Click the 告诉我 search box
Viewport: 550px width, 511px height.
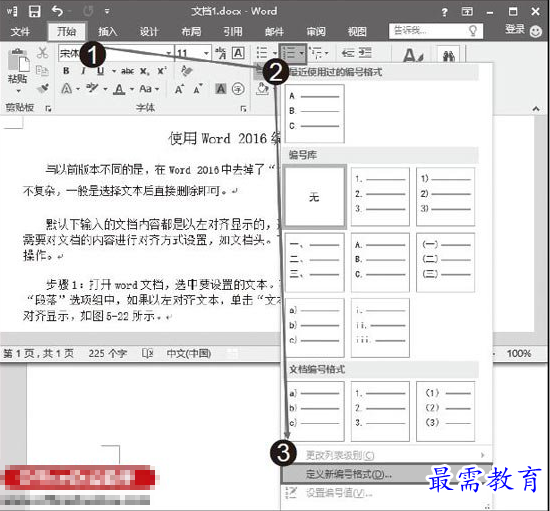[x=436, y=31]
